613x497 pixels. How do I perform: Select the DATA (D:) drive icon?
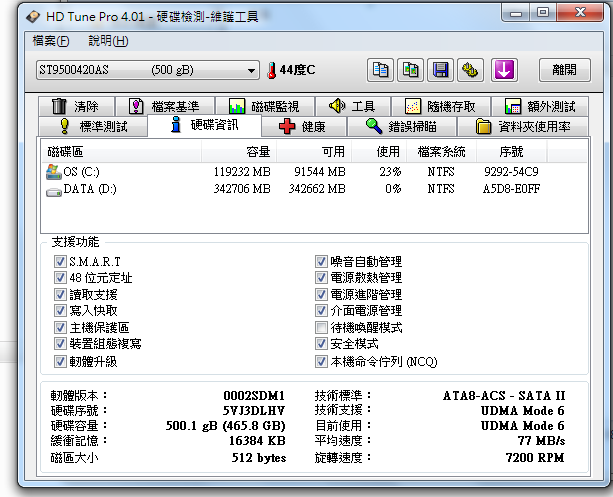(54, 192)
